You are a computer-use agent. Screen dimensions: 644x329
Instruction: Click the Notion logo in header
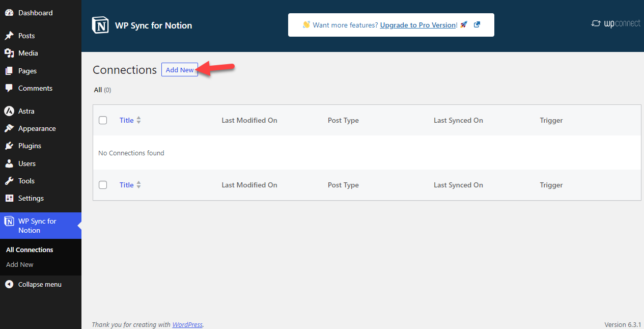[x=100, y=25]
